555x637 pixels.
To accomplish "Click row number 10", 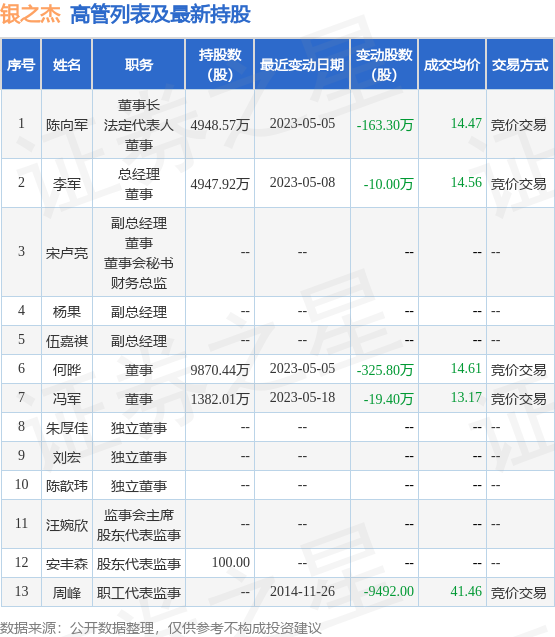I will click(x=21, y=485).
